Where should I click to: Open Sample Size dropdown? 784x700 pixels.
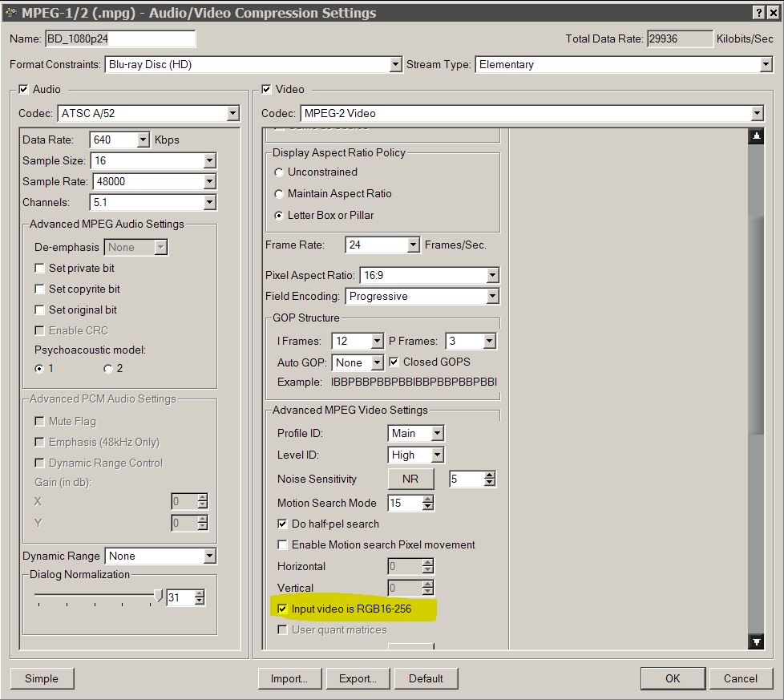(x=209, y=161)
